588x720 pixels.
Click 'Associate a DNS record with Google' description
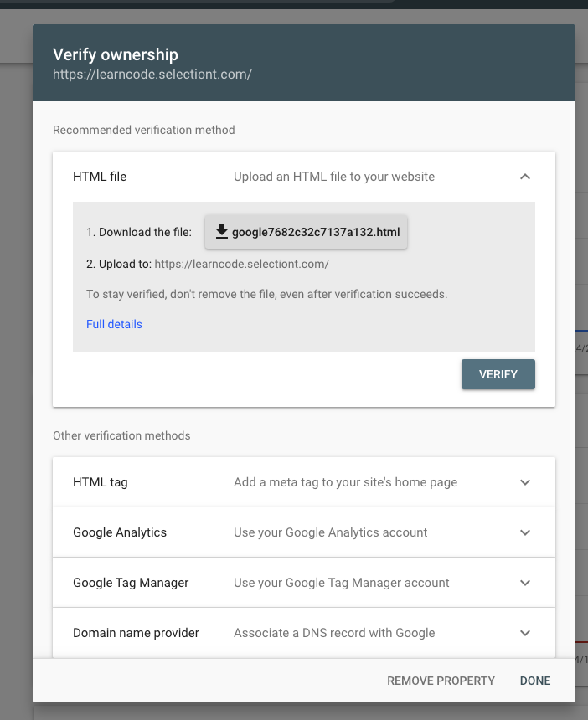(334, 633)
